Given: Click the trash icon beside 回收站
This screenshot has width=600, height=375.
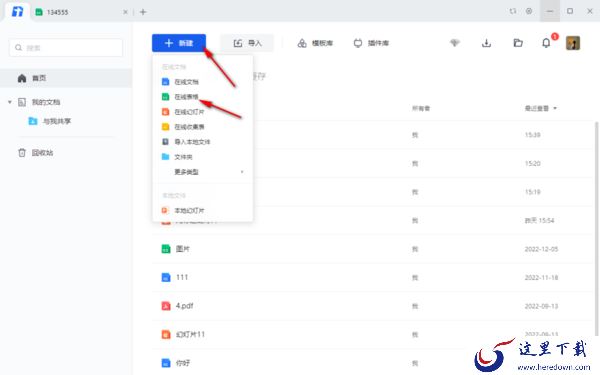Looking at the screenshot, I should [22, 153].
